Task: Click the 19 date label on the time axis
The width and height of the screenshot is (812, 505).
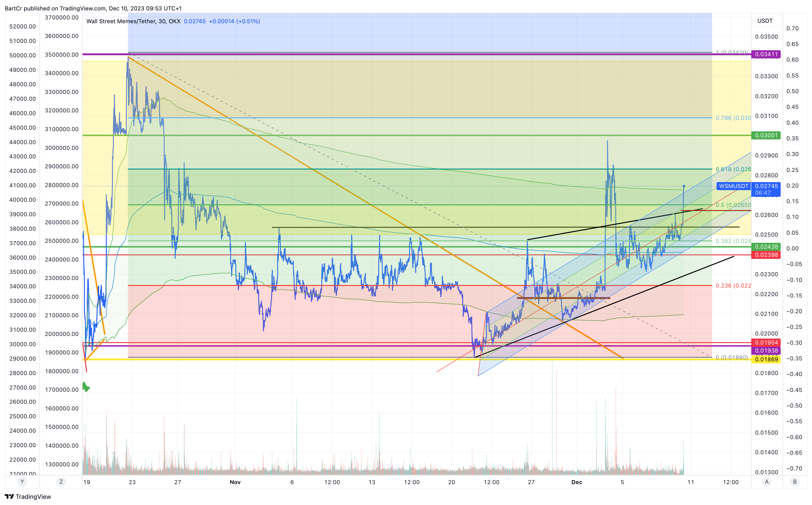Action: point(87,482)
